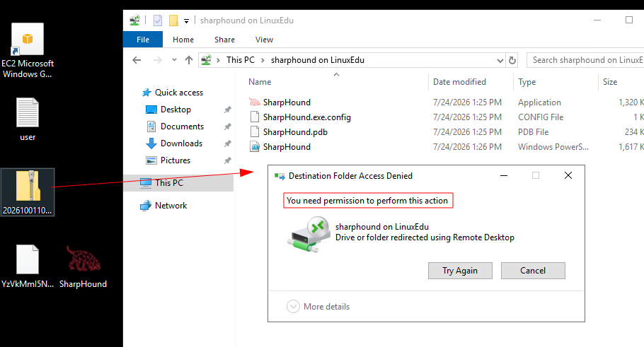Image resolution: width=644 pixels, height=347 pixels.
Task: Minimize the Explorer window
Action: [x=597, y=20]
